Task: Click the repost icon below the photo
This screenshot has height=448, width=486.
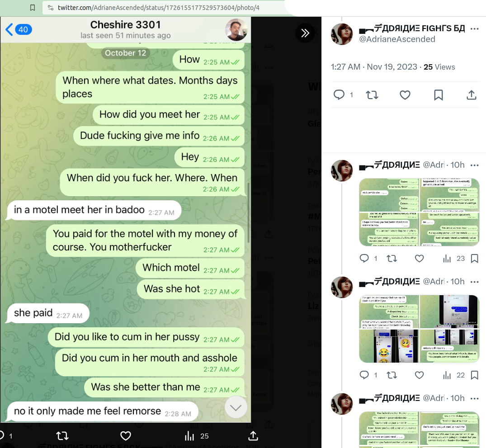Action: point(62,436)
